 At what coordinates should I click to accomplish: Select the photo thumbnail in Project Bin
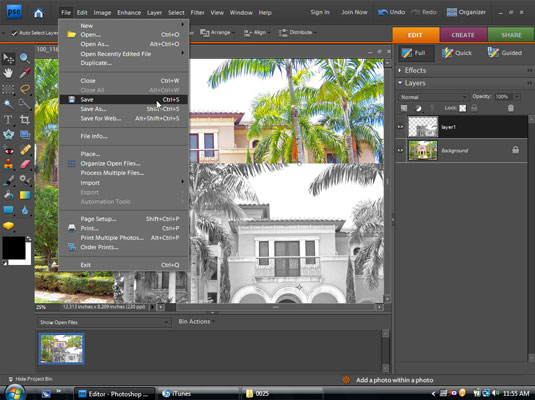pos(61,348)
